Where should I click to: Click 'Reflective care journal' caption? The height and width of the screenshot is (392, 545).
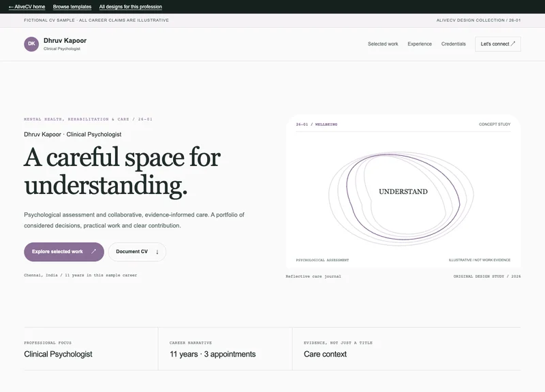point(313,276)
